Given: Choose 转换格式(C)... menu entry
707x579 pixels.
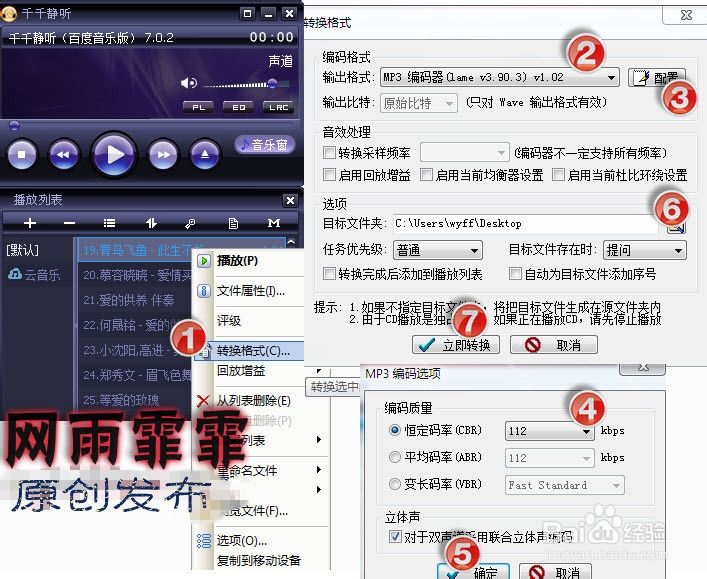Looking at the screenshot, I should [x=249, y=350].
